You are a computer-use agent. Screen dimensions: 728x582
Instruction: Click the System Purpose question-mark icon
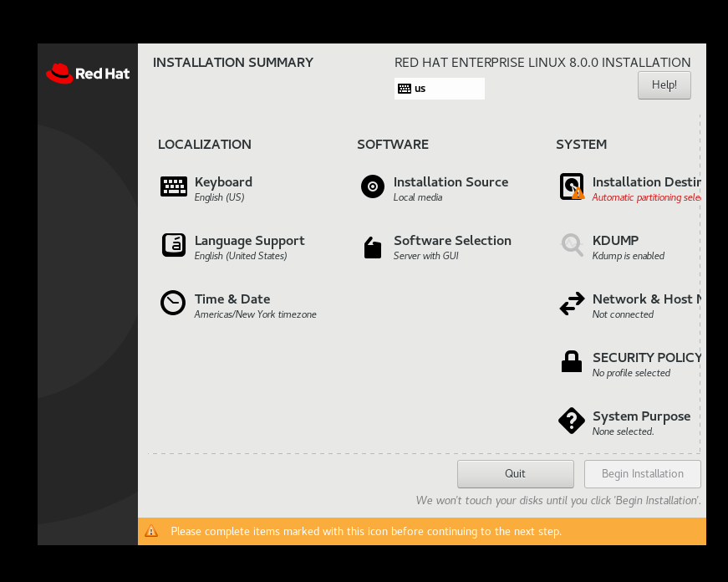(572, 421)
